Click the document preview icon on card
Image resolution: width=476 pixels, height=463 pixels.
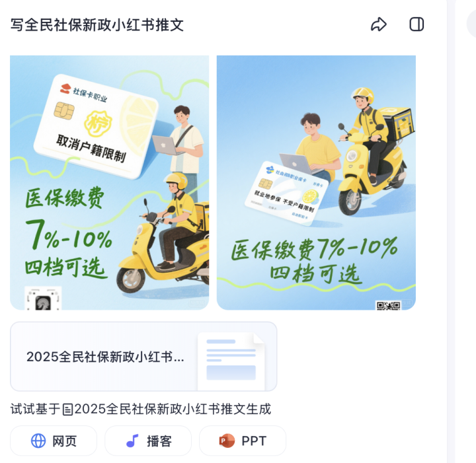231,361
